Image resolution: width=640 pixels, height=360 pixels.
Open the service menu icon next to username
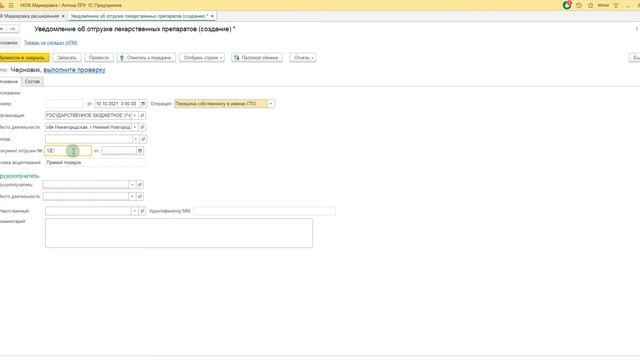(616, 5)
